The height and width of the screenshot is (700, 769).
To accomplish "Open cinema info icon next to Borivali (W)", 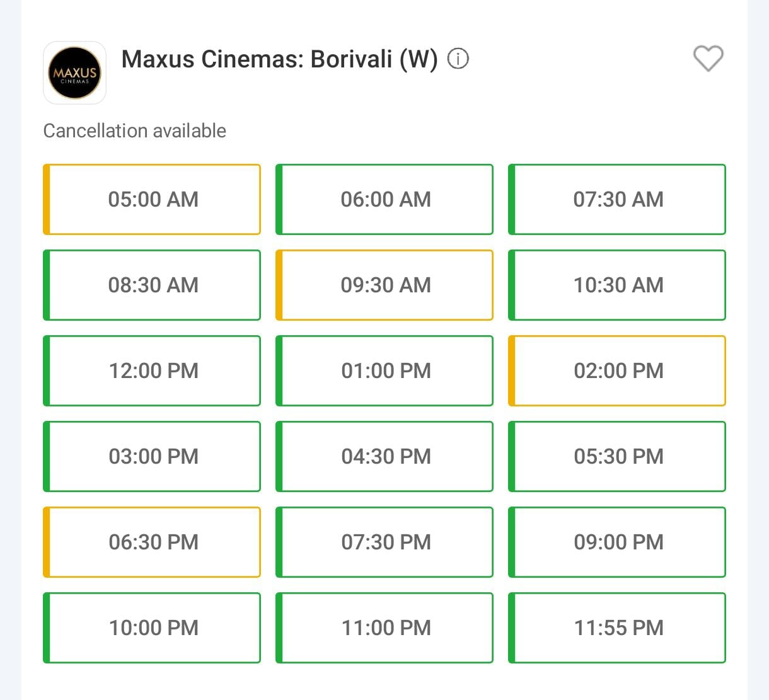I will click(x=458, y=59).
